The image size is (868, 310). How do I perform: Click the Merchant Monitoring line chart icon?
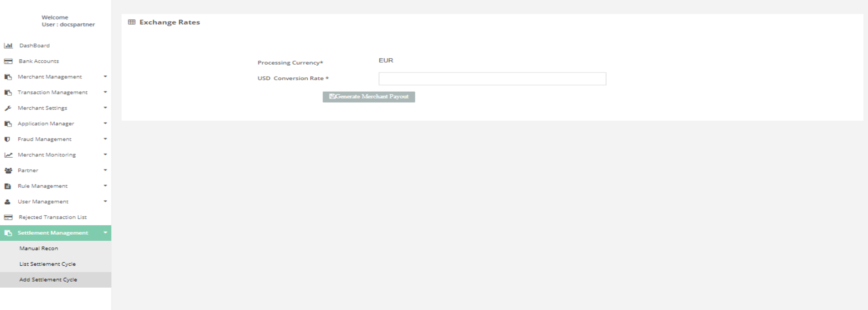(x=8, y=155)
